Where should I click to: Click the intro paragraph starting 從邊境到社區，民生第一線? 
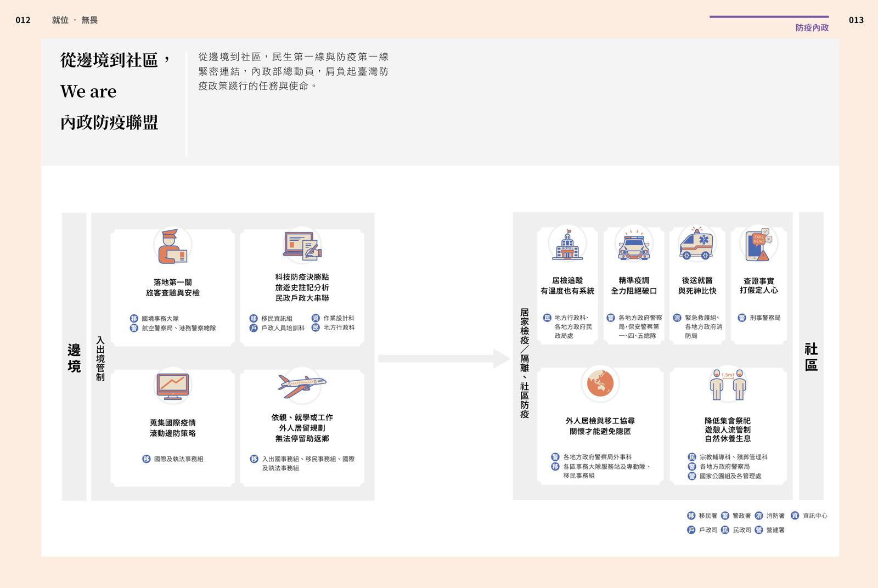(294, 71)
